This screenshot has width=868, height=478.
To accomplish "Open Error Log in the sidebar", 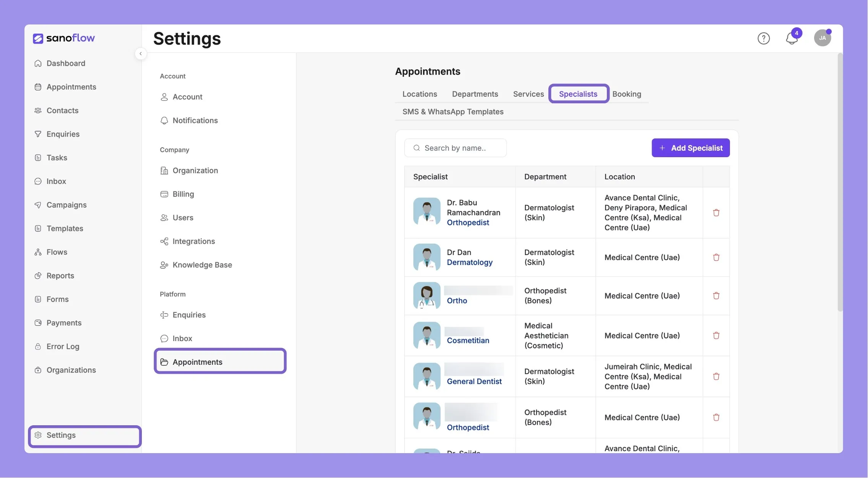I will tap(63, 346).
